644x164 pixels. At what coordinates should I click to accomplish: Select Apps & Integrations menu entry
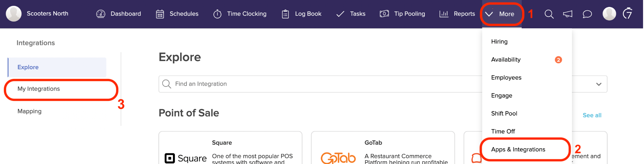pos(518,149)
